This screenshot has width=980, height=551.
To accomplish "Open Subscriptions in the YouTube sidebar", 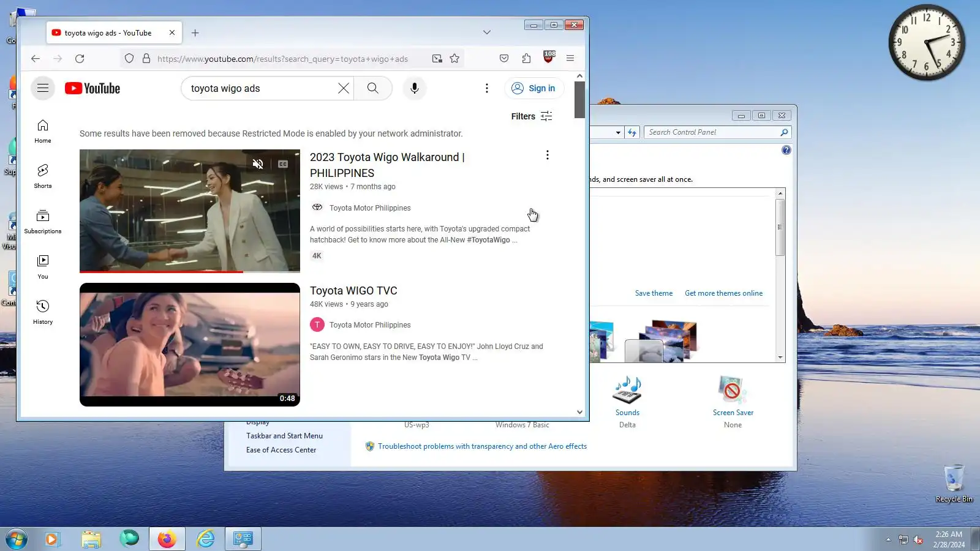I will click(x=43, y=222).
